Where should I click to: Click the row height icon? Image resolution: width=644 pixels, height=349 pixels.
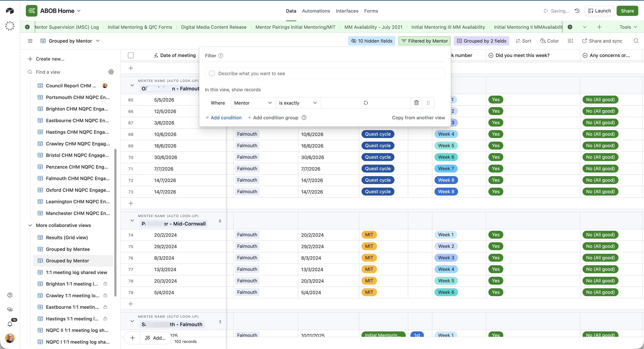[570, 41]
